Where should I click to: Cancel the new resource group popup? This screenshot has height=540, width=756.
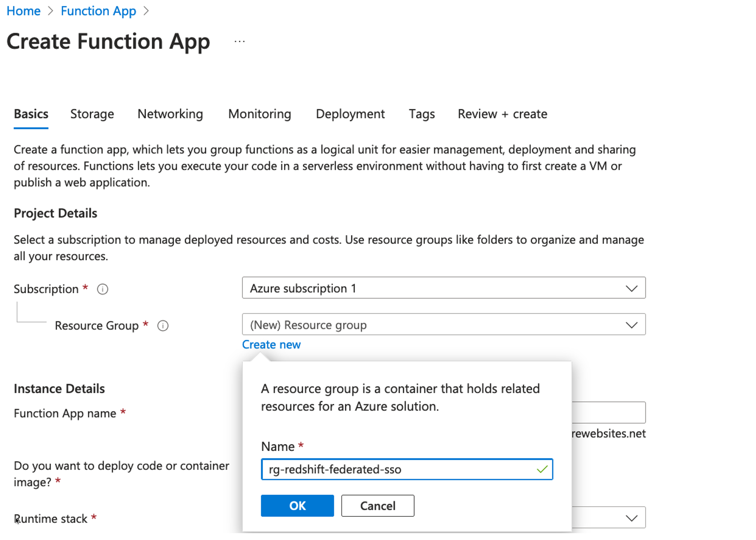tap(377, 506)
